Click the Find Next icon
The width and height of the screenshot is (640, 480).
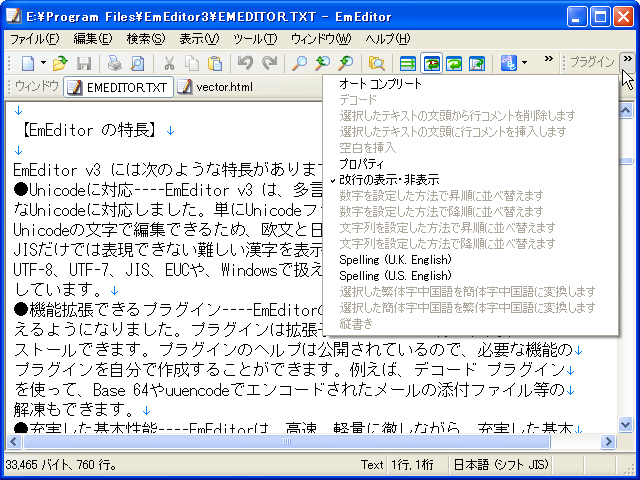coord(346,63)
